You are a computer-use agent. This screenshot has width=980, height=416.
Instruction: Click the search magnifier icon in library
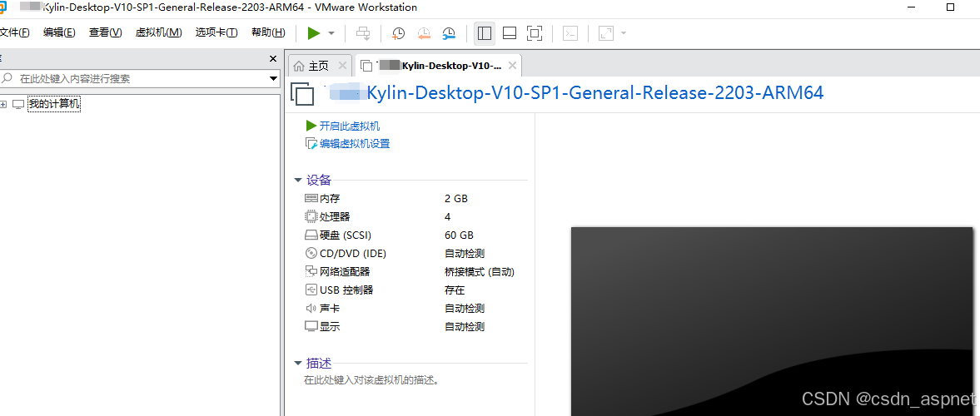tap(7, 79)
